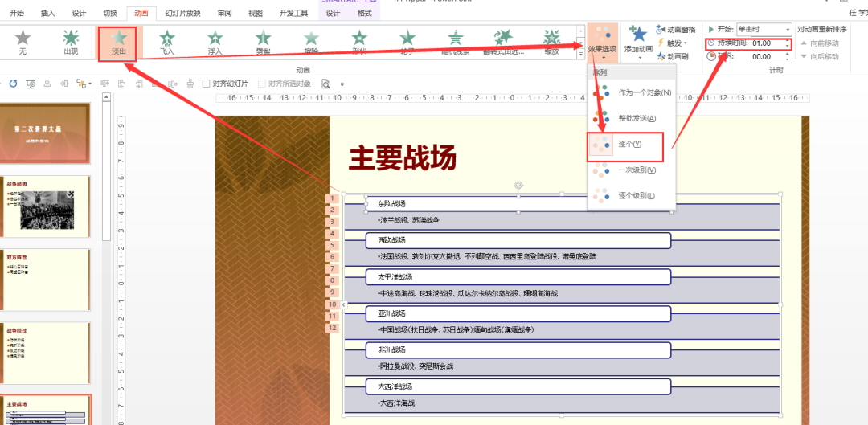The height and width of the screenshot is (425, 868).
Task: Expand the animation gallery more arrow
Action: [581, 56]
